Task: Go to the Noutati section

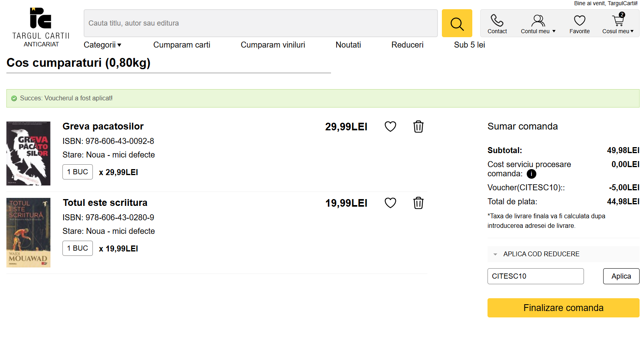Action: click(x=348, y=45)
